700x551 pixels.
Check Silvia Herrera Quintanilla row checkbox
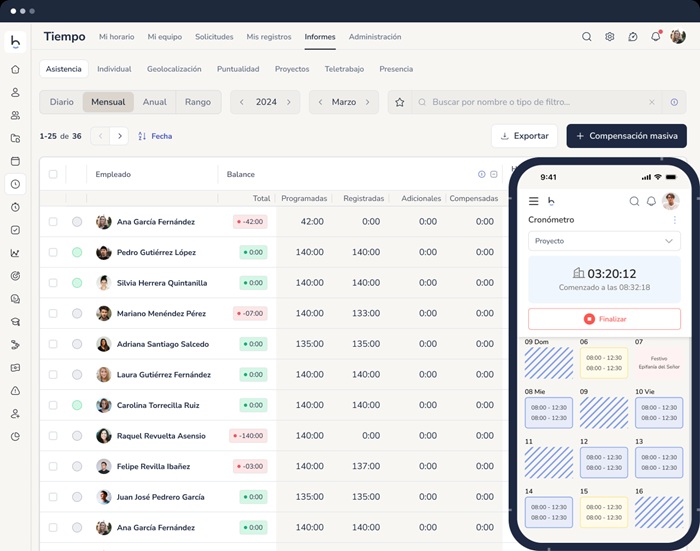coord(53,283)
